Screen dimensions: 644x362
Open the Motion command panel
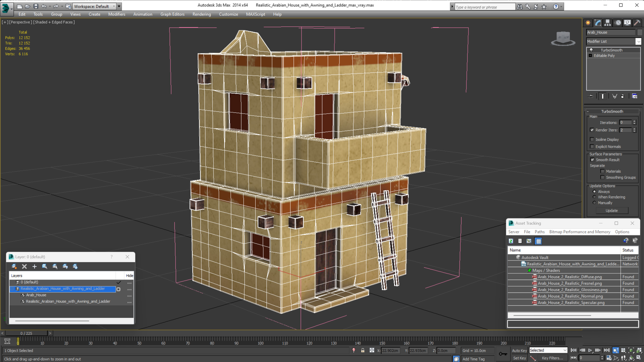[x=618, y=23]
